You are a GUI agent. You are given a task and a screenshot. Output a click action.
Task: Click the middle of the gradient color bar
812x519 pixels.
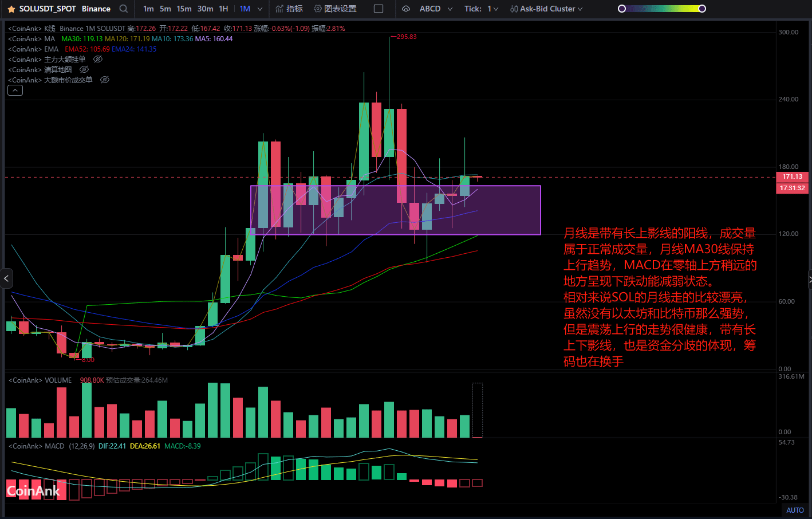(x=662, y=9)
